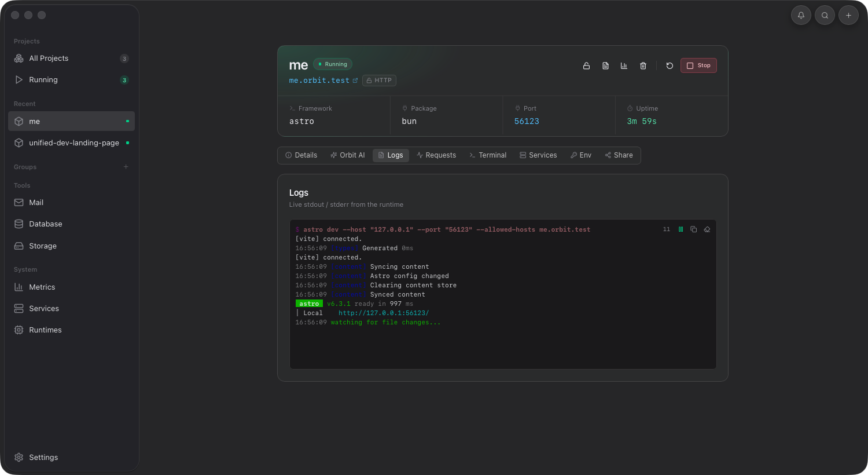868x475 pixels.
Task: Stop the running me project
Action: tap(698, 65)
